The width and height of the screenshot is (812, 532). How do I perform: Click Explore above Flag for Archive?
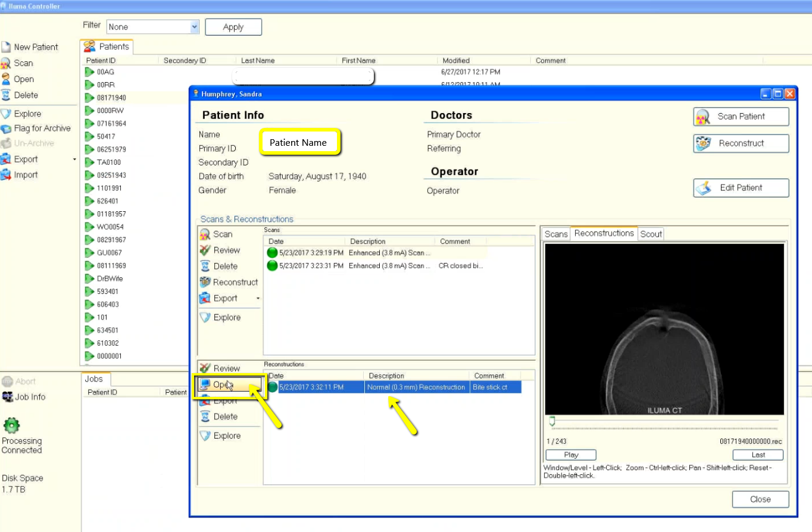(x=21, y=114)
